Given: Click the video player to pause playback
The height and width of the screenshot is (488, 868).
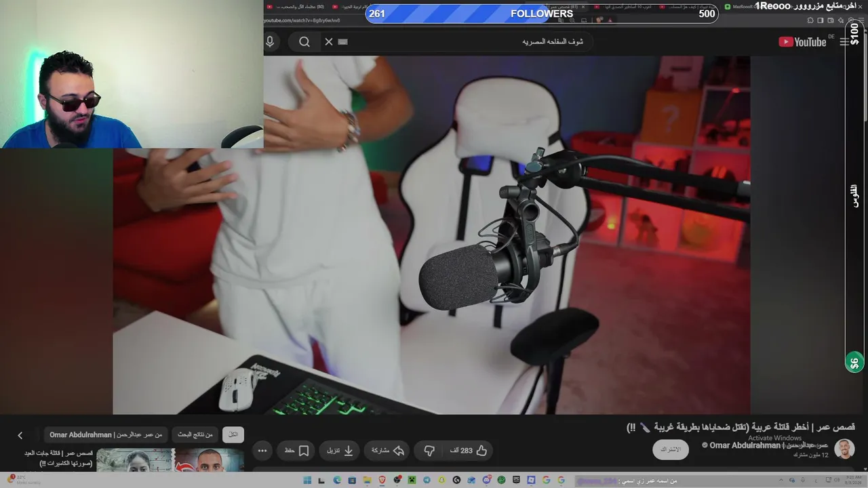Looking at the screenshot, I should pos(431,235).
